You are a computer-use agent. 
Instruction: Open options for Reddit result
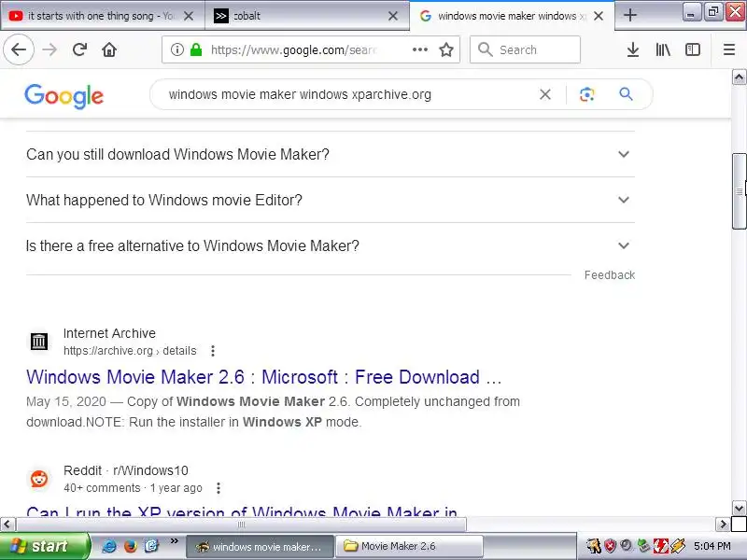[x=218, y=488]
